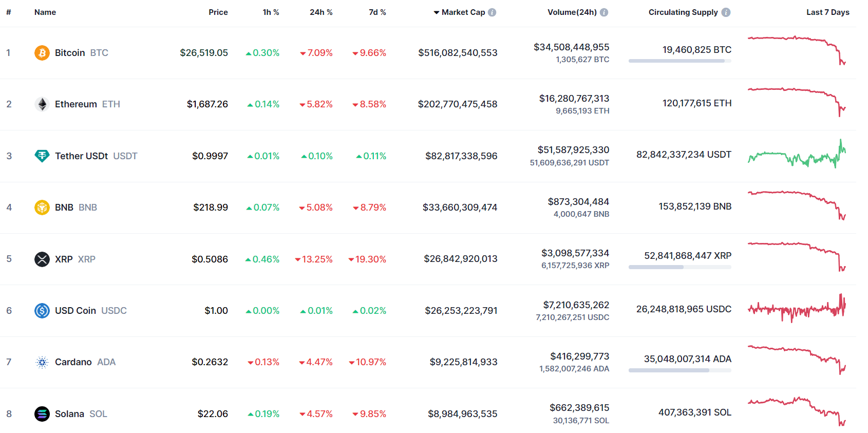Click XRP 24h change 13.25%
Viewport: 868px width, 433px height.
click(x=314, y=259)
